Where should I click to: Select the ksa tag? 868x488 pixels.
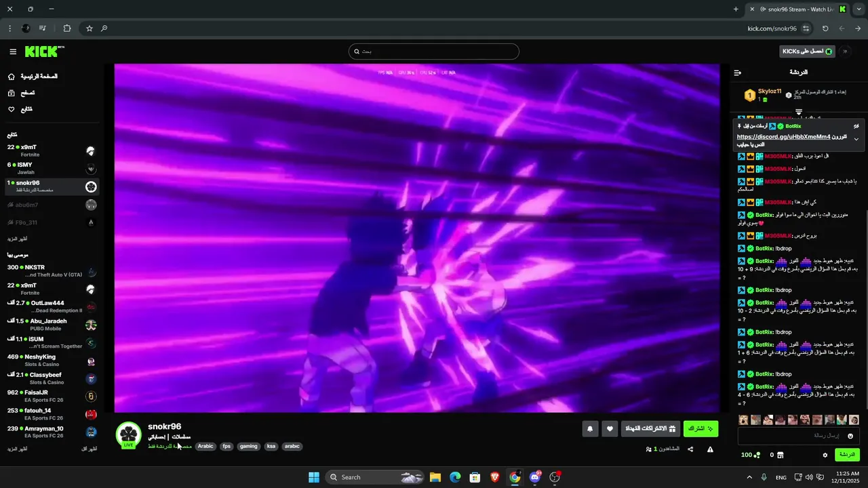tap(271, 446)
